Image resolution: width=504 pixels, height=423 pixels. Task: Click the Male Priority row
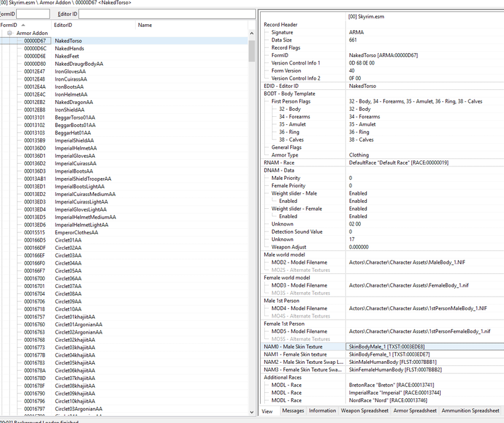pyautogui.click(x=382, y=178)
